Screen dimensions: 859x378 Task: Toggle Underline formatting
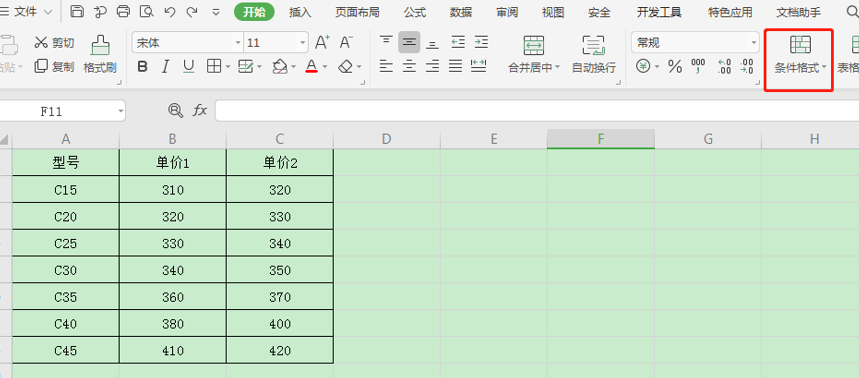(188, 67)
